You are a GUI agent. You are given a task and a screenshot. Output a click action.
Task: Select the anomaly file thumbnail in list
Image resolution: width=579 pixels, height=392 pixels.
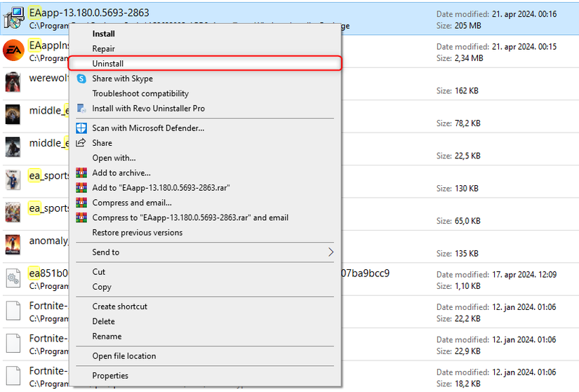point(13,243)
